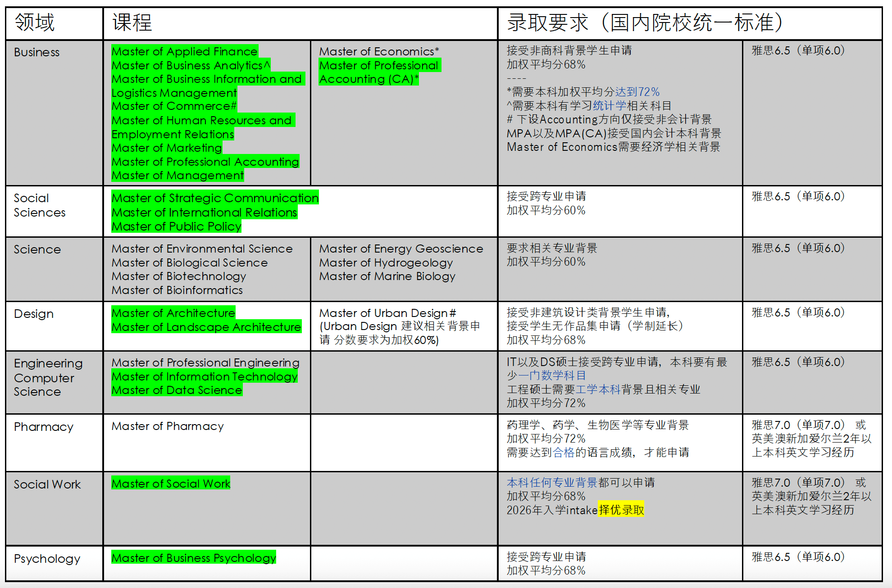This screenshot has width=892, height=588.
Task: Click Master of Marine Biology
Action: coord(387,276)
